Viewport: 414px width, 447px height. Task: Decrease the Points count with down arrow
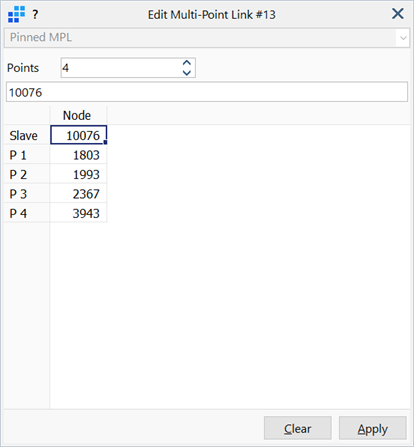(x=187, y=73)
